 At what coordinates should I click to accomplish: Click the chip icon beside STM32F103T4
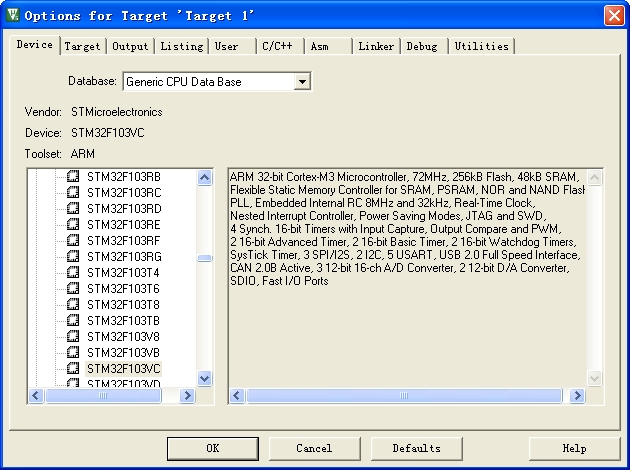pyautogui.click(x=73, y=272)
